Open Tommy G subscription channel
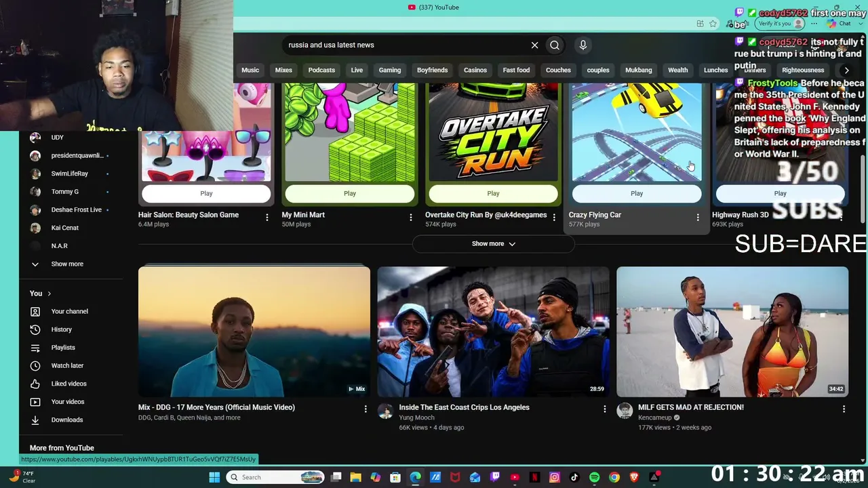The width and height of the screenshot is (868, 488). (x=64, y=192)
